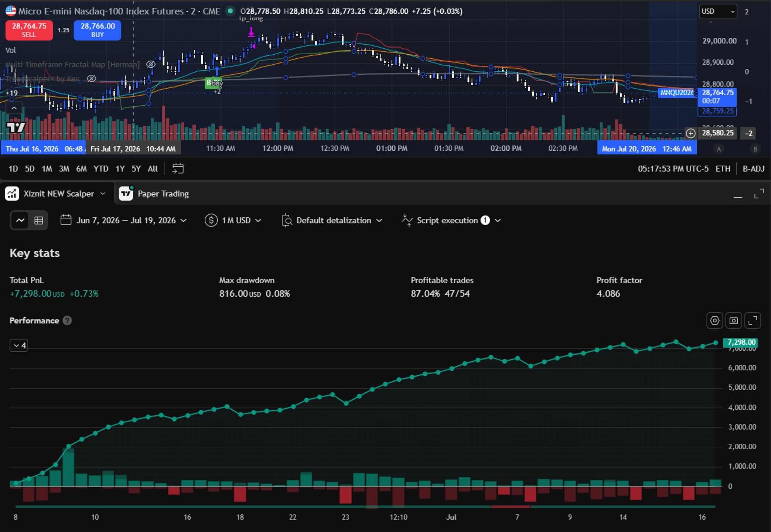Open the 1 M USD capital dropdown
This screenshot has height=532, width=771.
[x=233, y=221]
